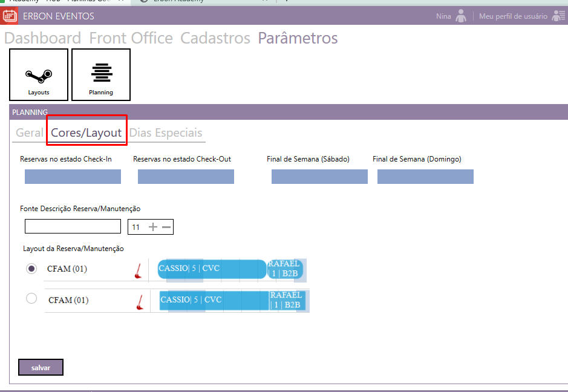Screen dimensions: 568x392
Task: Click the Fonte Descrição font name field
Action: [x=73, y=226]
